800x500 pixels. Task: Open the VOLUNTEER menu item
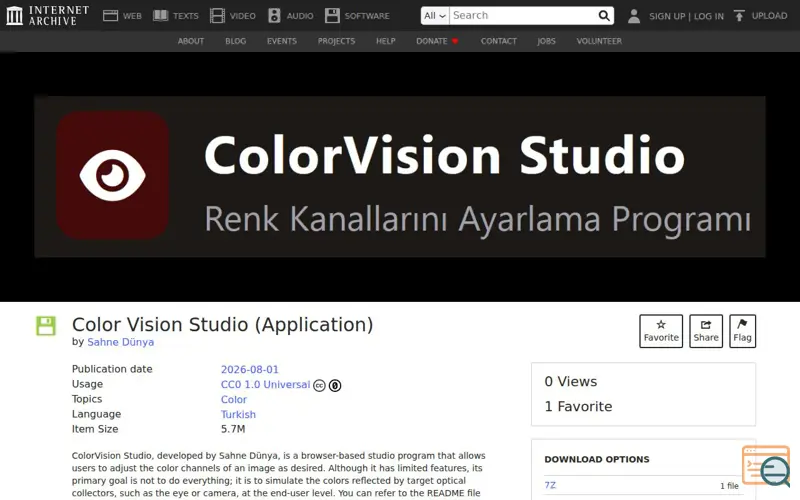click(x=599, y=41)
